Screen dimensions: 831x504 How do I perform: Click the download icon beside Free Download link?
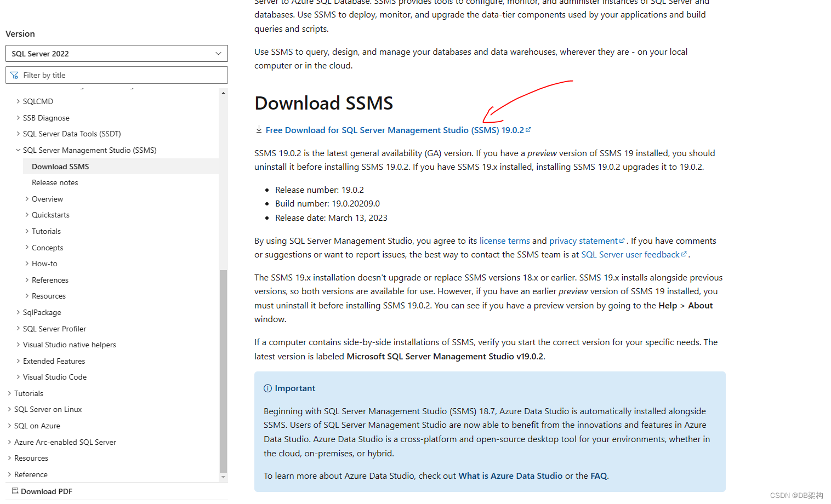[259, 129]
